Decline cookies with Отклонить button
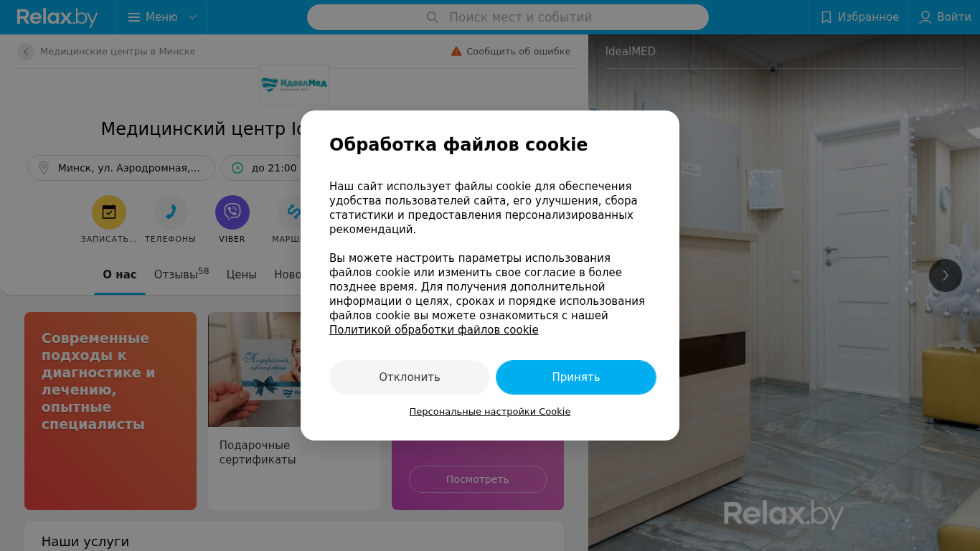This screenshot has height=551, width=980. pyautogui.click(x=410, y=377)
